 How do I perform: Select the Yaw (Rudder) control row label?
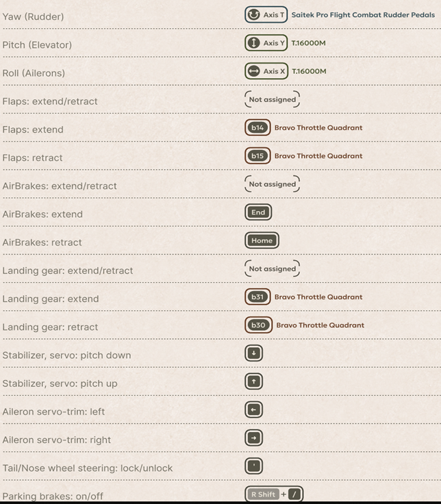[x=33, y=16]
